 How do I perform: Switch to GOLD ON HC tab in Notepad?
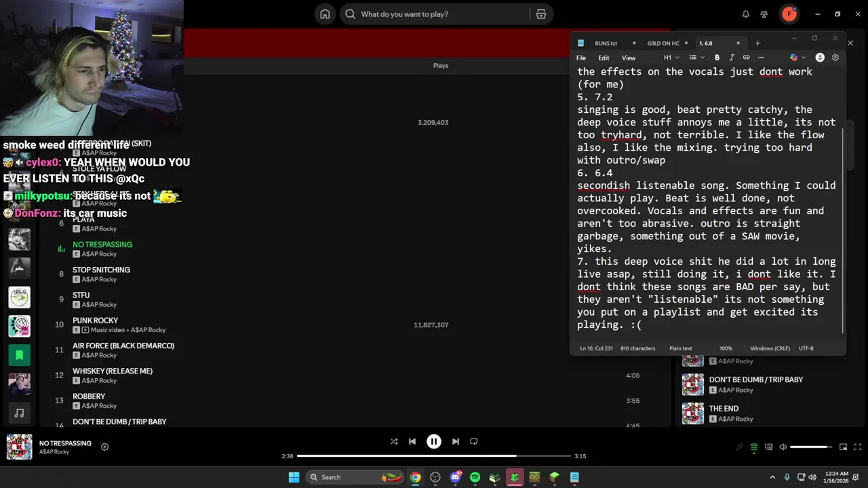coord(663,43)
